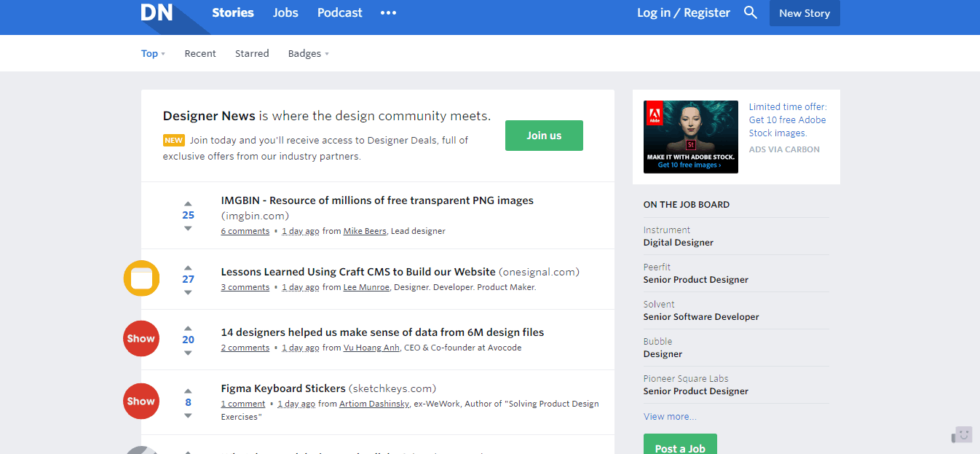The image size is (980, 454).
Task: View 2 comments on 14 designers story
Action: pyautogui.click(x=245, y=348)
